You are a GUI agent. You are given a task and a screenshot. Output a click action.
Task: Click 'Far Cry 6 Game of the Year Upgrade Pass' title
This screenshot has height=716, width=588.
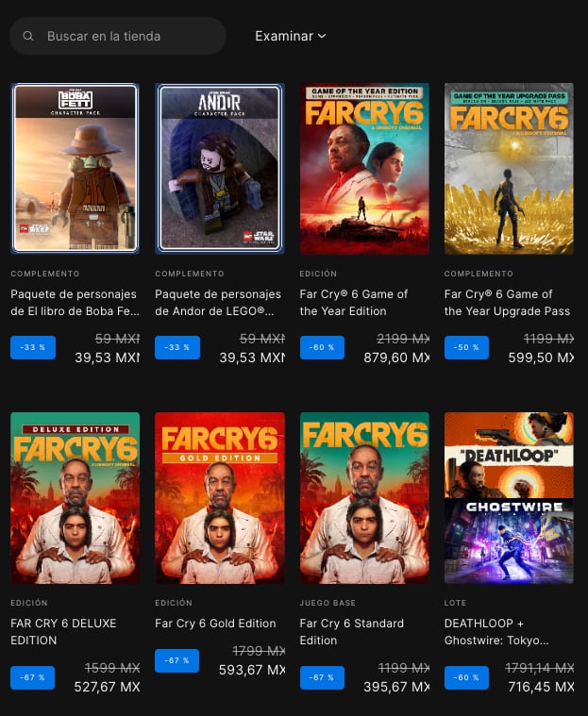coord(507,303)
